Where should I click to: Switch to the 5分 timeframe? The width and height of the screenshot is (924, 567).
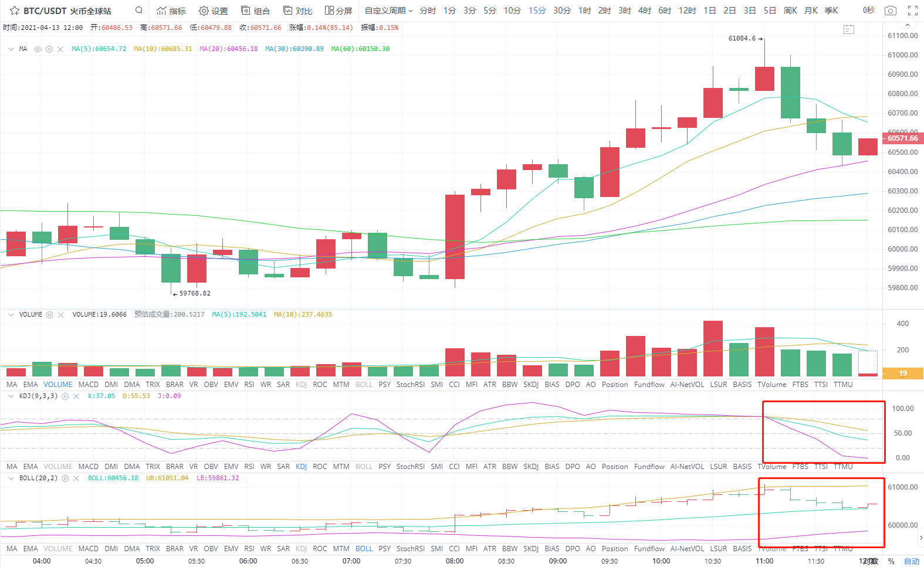coord(490,11)
